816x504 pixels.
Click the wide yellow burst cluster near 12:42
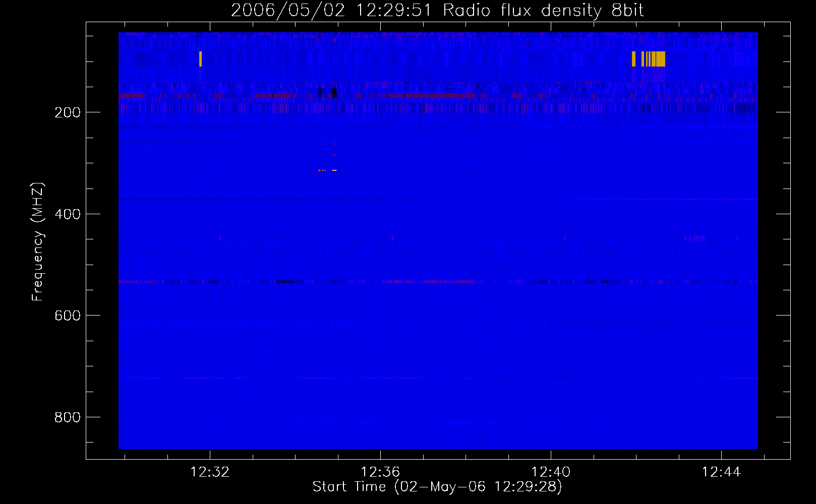click(649, 59)
